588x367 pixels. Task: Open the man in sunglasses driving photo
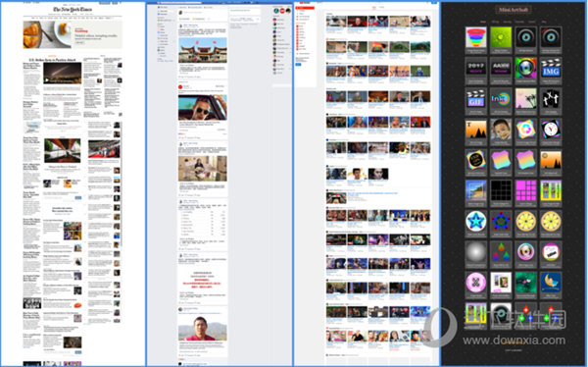pyautogui.click(x=203, y=107)
